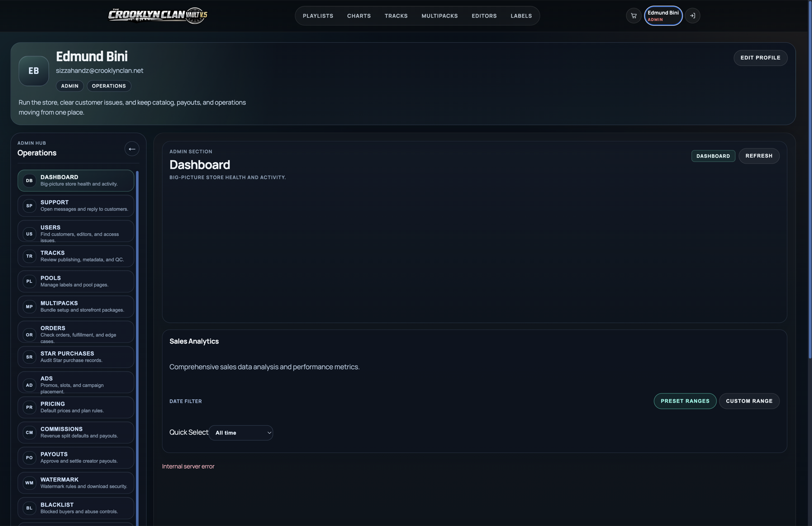The image size is (812, 526).
Task: Click the EB avatar picture
Action: tap(33, 71)
